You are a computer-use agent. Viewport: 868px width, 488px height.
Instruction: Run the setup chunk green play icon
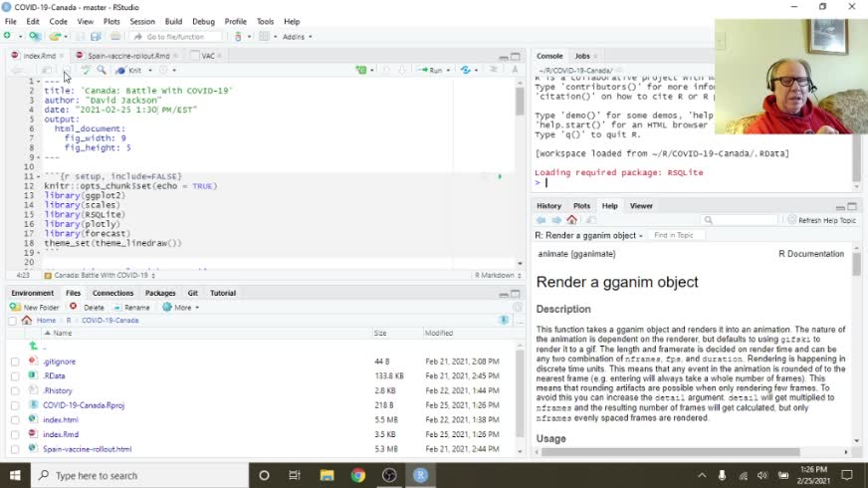click(x=500, y=176)
